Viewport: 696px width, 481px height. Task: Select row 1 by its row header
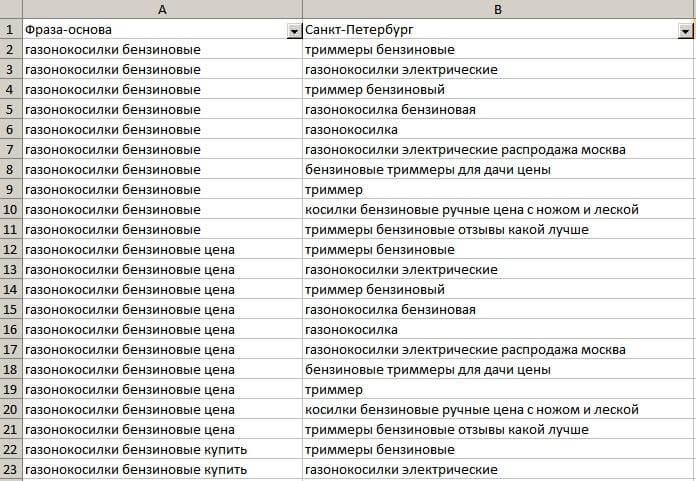pos(10,30)
